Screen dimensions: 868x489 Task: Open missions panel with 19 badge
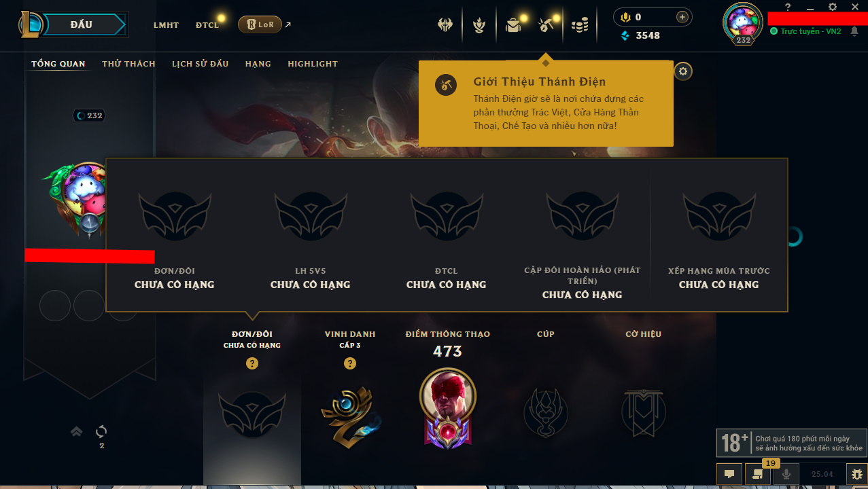[x=758, y=474]
